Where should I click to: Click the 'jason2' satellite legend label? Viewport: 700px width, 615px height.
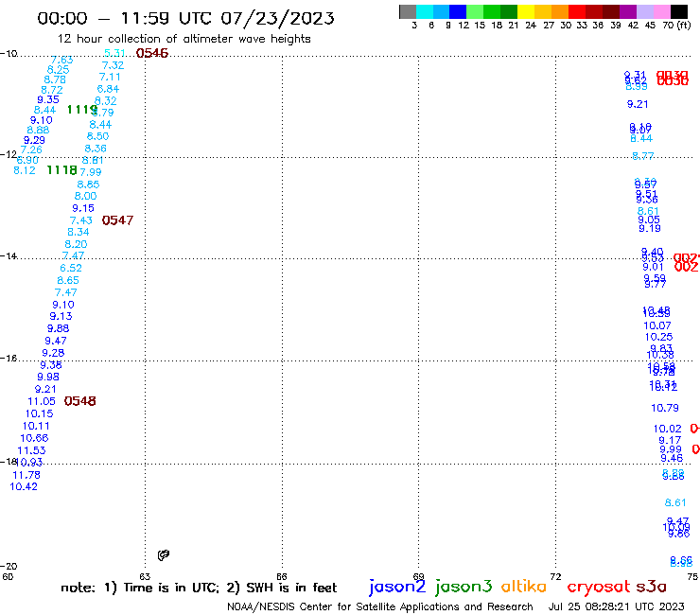[x=397, y=587]
